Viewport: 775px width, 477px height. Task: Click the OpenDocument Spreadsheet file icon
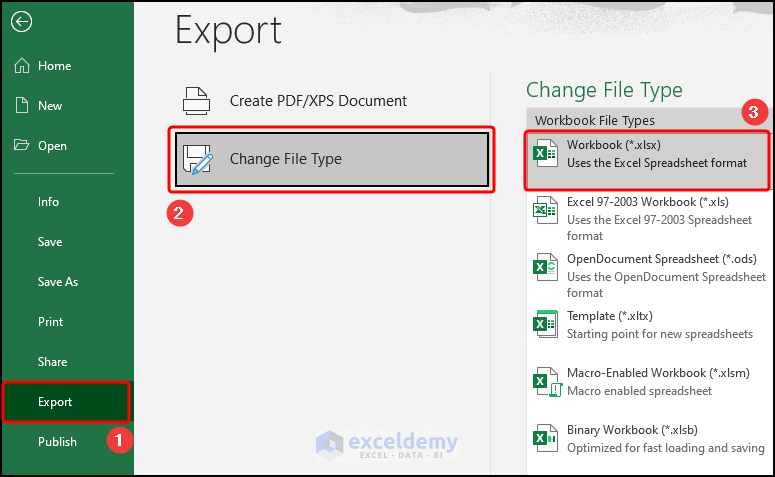pos(545,267)
